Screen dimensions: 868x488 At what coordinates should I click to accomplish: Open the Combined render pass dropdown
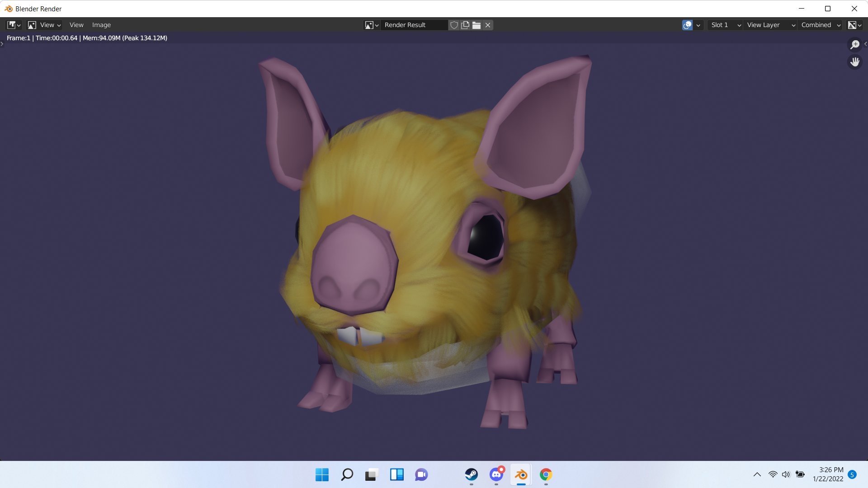click(820, 25)
